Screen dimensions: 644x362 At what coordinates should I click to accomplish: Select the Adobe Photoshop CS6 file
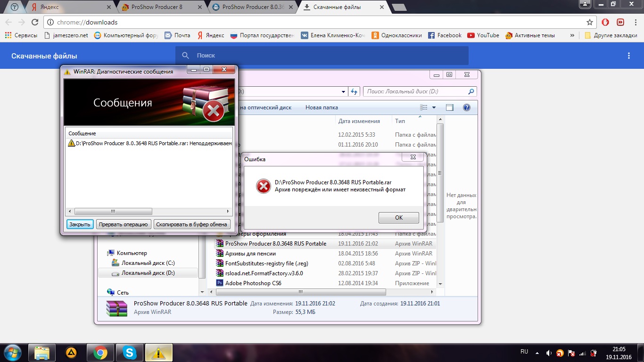253,283
